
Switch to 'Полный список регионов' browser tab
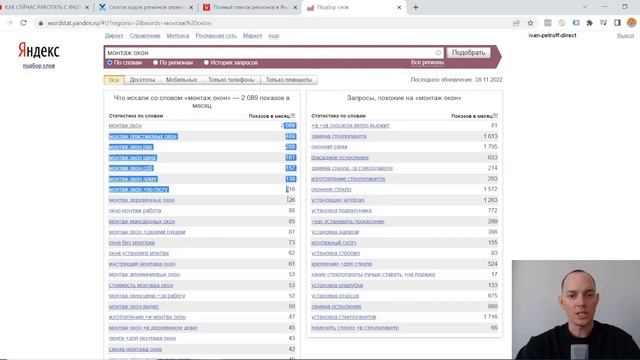[x=249, y=7]
